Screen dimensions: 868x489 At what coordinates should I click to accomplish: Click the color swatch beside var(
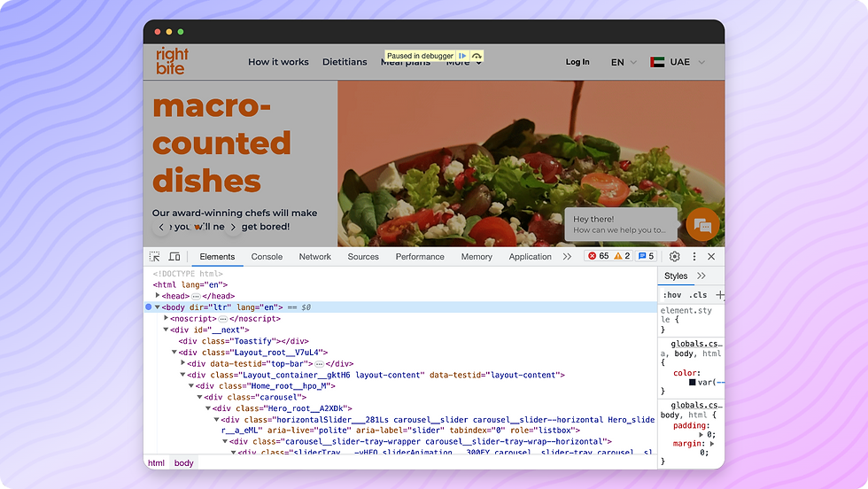692,382
